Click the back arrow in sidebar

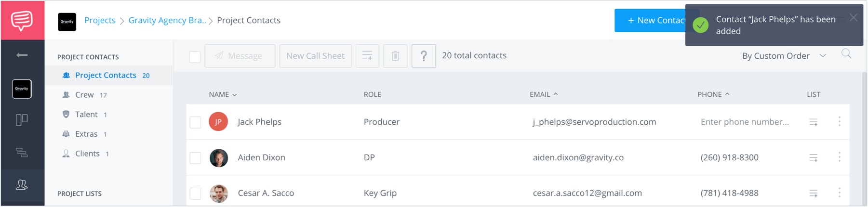tap(22, 55)
